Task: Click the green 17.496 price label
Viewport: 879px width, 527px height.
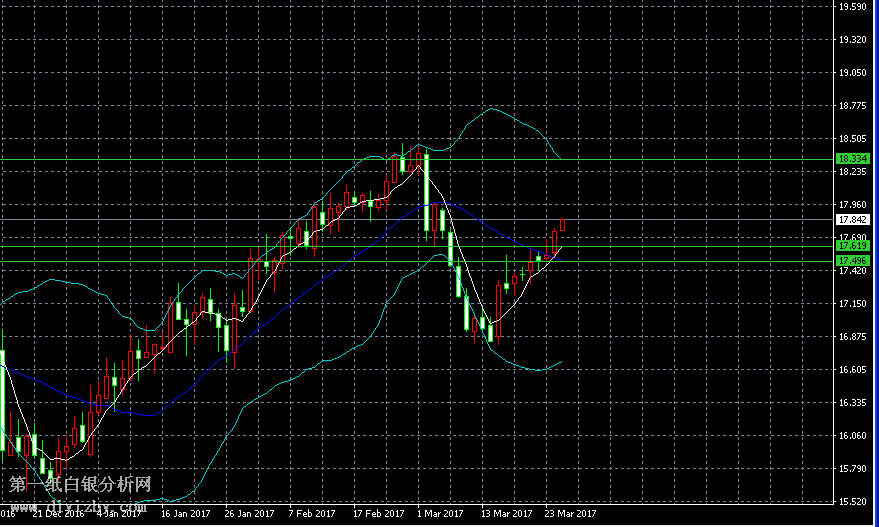Action: (852, 261)
